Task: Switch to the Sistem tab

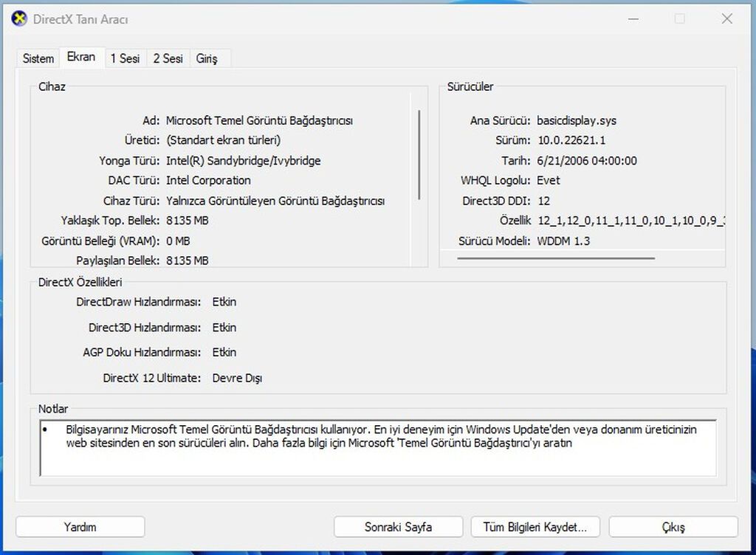Action: pos(38,58)
